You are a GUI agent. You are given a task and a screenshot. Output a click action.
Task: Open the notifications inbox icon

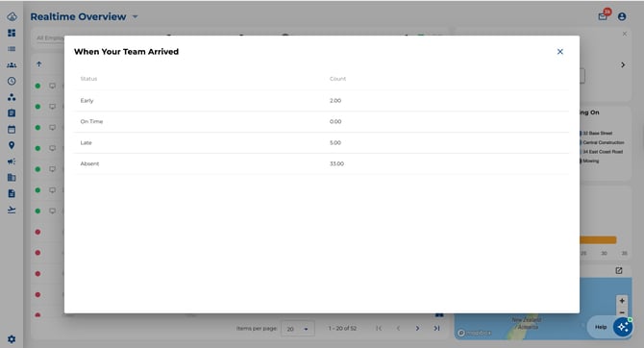tap(603, 16)
